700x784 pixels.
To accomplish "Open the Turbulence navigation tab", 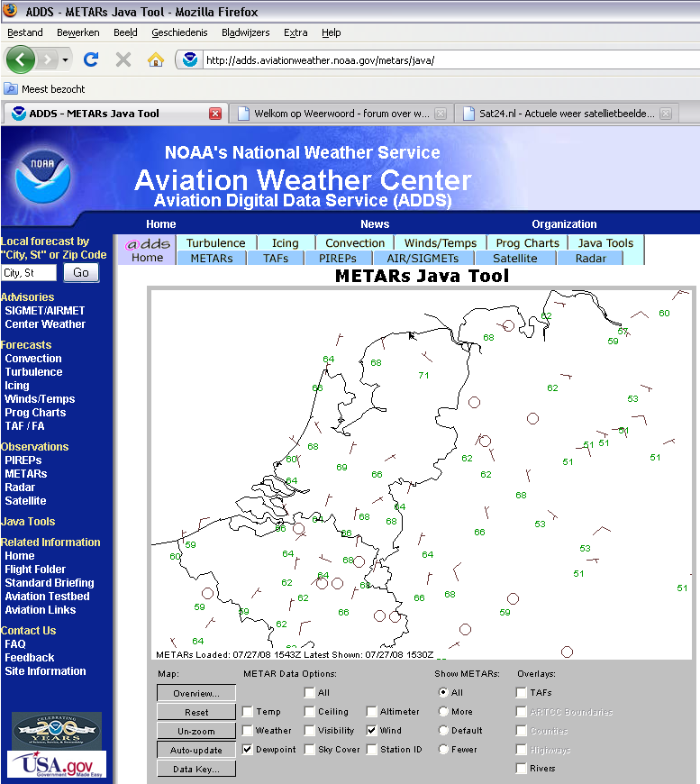I will 216,243.
